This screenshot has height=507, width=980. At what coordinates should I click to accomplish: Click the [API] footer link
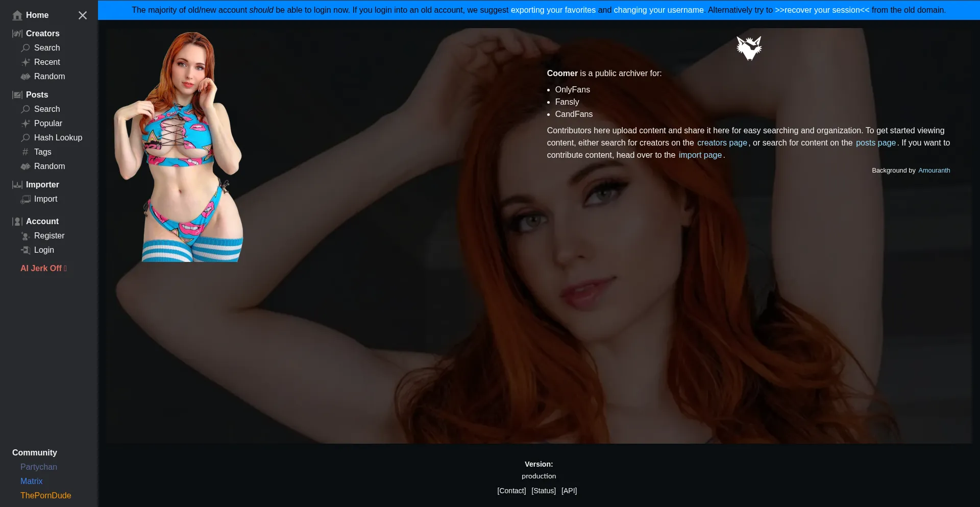pos(569,491)
